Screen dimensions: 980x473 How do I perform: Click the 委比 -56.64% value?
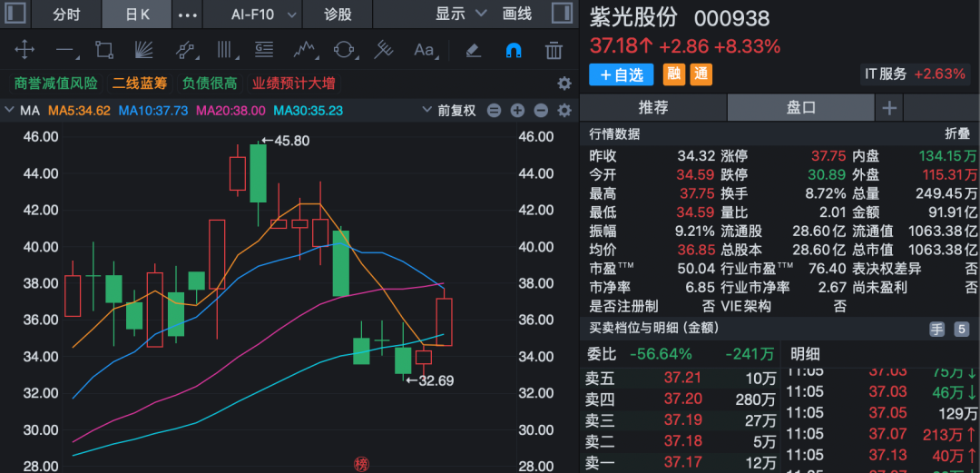661,355
